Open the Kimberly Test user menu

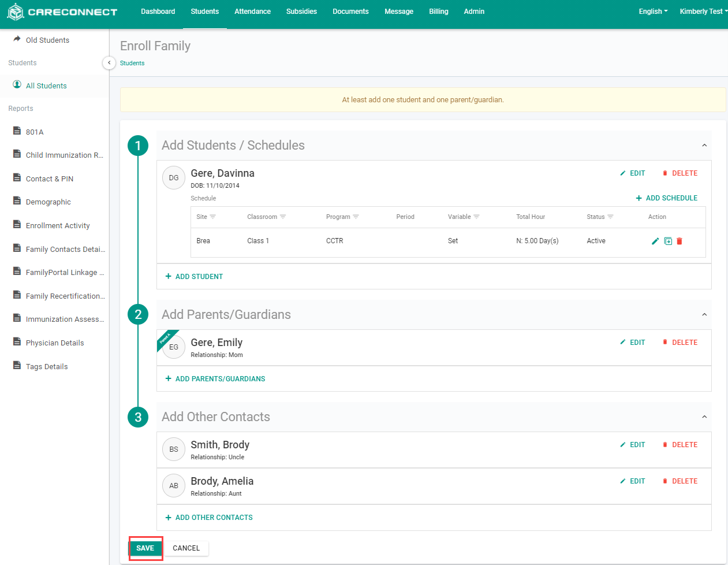pyautogui.click(x=703, y=12)
